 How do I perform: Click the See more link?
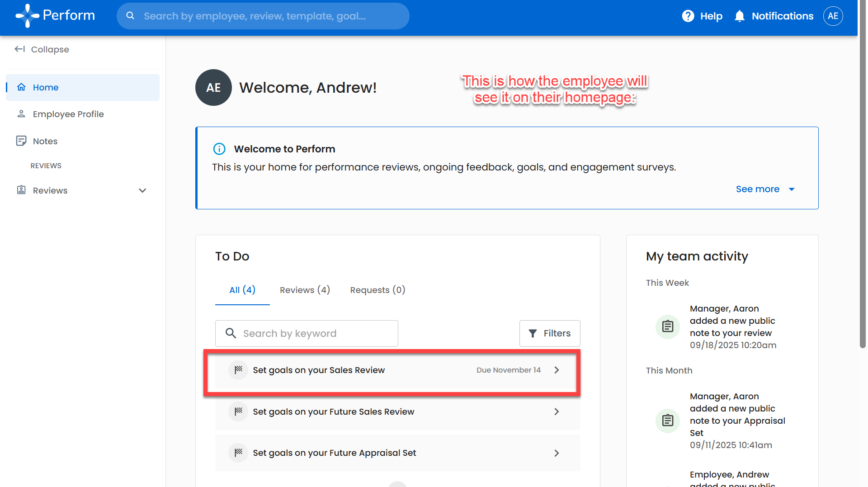pyautogui.click(x=758, y=189)
